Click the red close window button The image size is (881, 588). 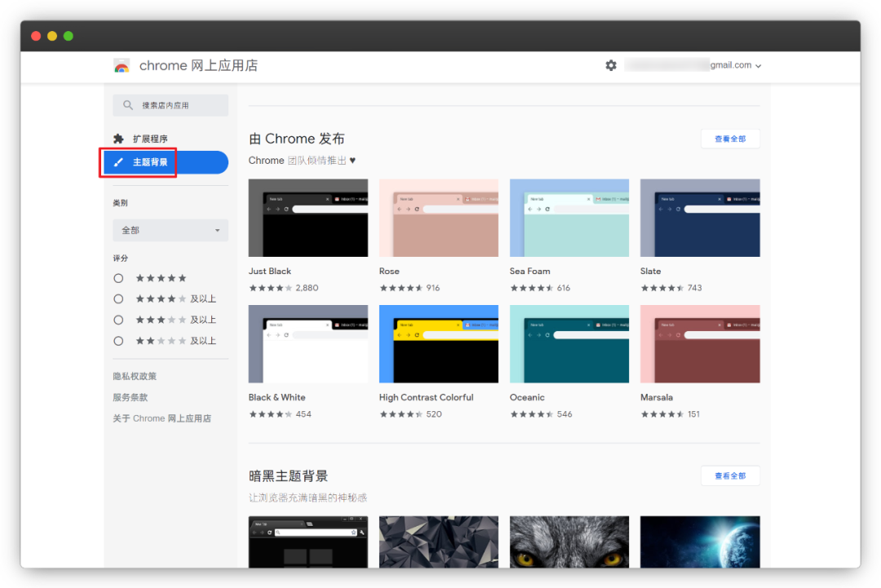[x=36, y=36]
